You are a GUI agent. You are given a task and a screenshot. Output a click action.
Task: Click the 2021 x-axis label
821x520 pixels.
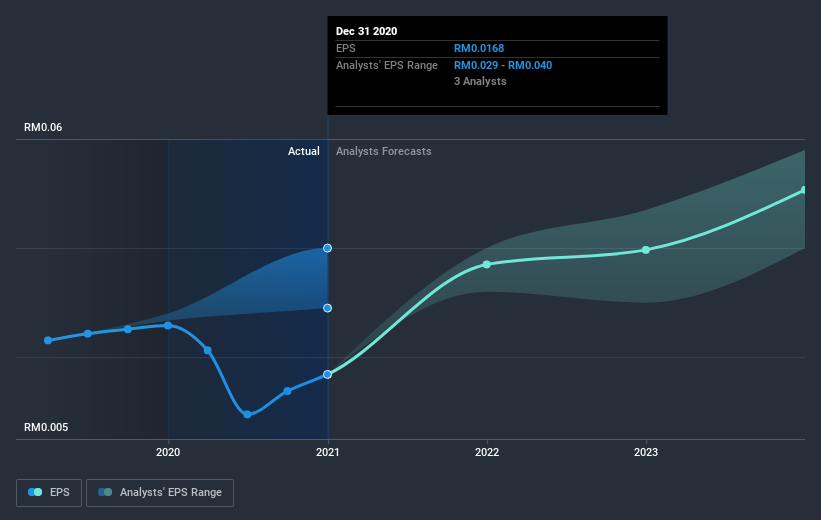(x=327, y=452)
